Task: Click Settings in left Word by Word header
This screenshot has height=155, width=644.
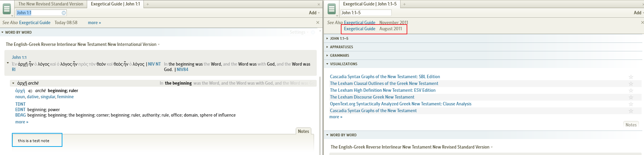Action: (x=297, y=32)
